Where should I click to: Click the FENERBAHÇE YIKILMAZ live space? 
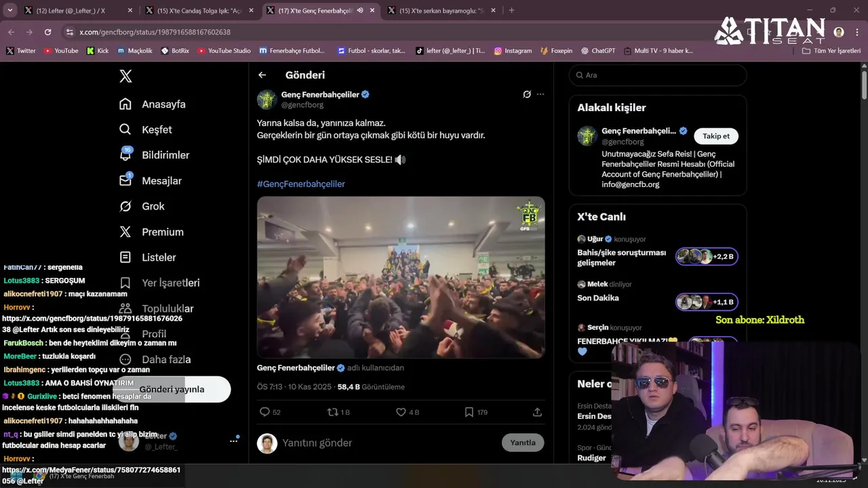[627, 342]
